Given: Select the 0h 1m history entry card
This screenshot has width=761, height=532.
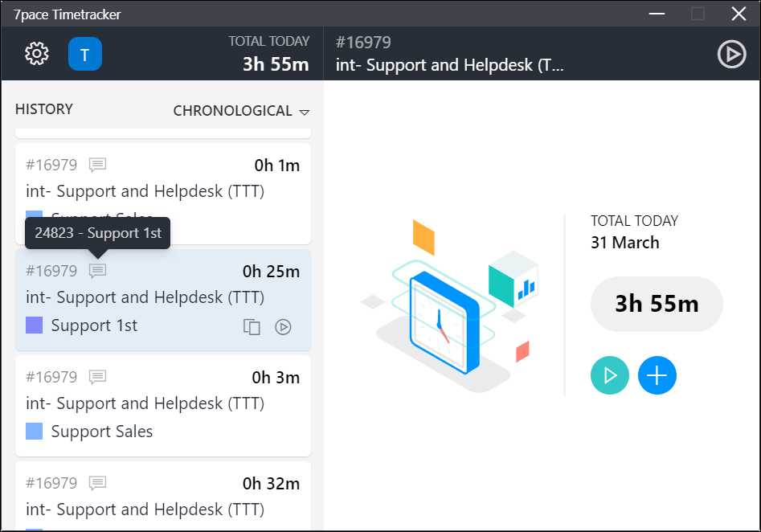Looking at the screenshot, I should pos(163,193).
